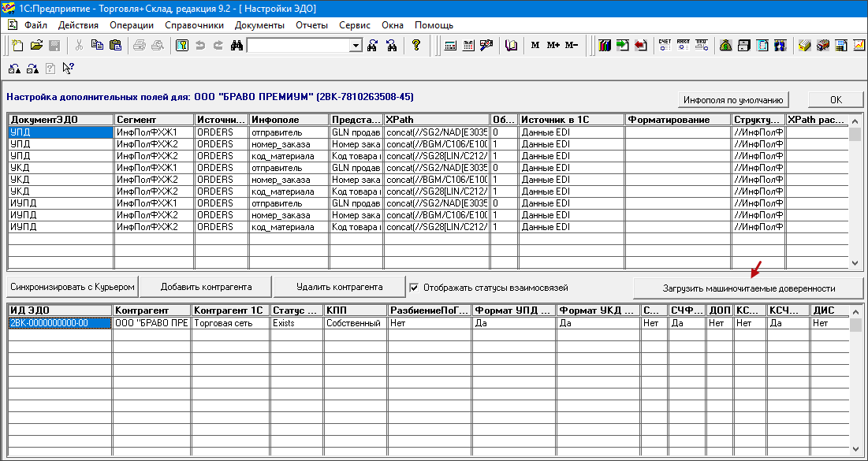Click the find previous binoculars icon
Image resolution: width=868 pixels, height=461 pixels.
[391, 46]
